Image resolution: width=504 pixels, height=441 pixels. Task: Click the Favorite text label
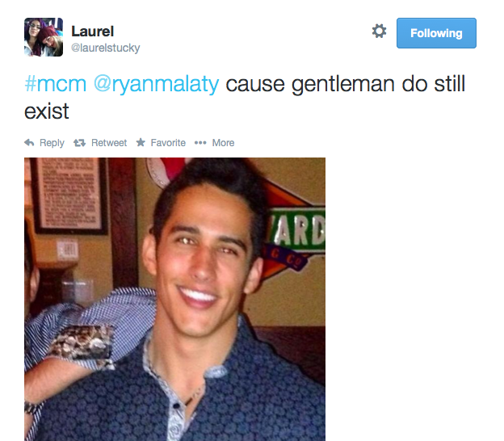pos(168,142)
